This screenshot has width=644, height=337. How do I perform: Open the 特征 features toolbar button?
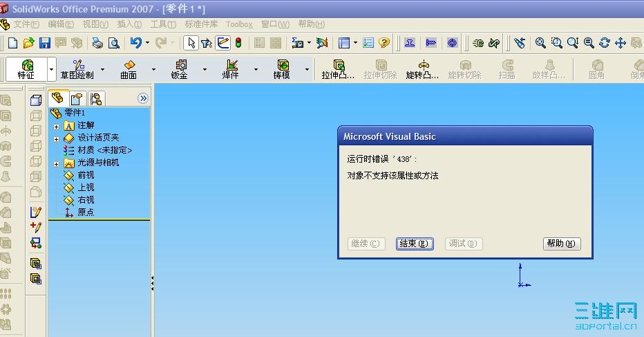tap(26, 69)
